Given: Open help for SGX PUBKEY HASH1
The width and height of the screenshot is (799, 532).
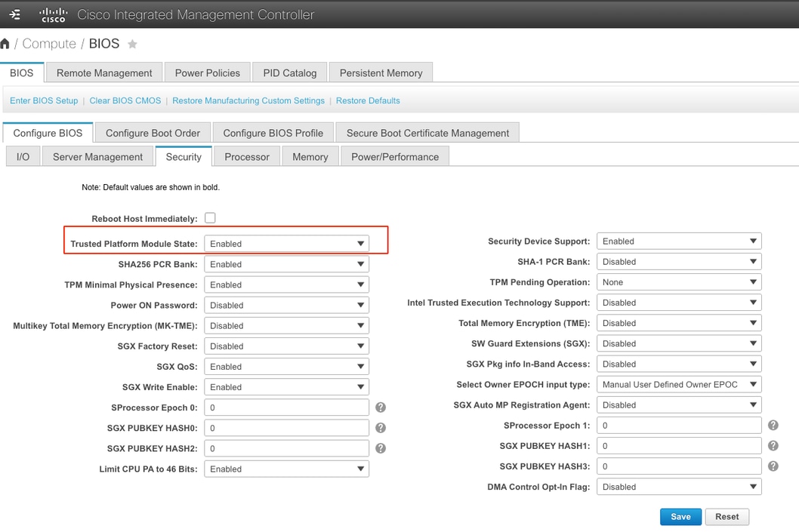Looking at the screenshot, I should 773,445.
